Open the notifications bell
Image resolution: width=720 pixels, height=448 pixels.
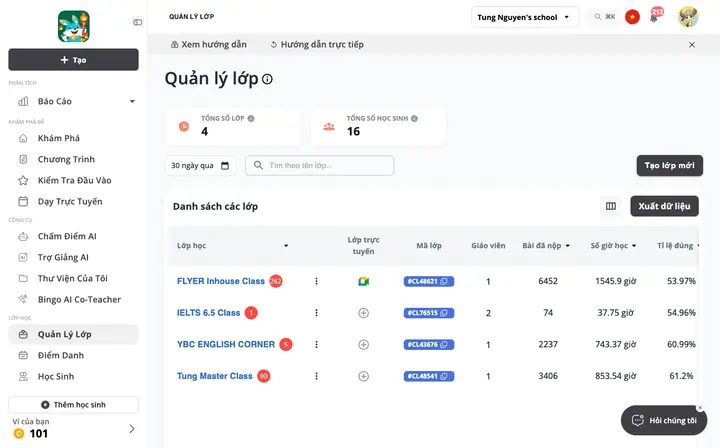tap(654, 18)
